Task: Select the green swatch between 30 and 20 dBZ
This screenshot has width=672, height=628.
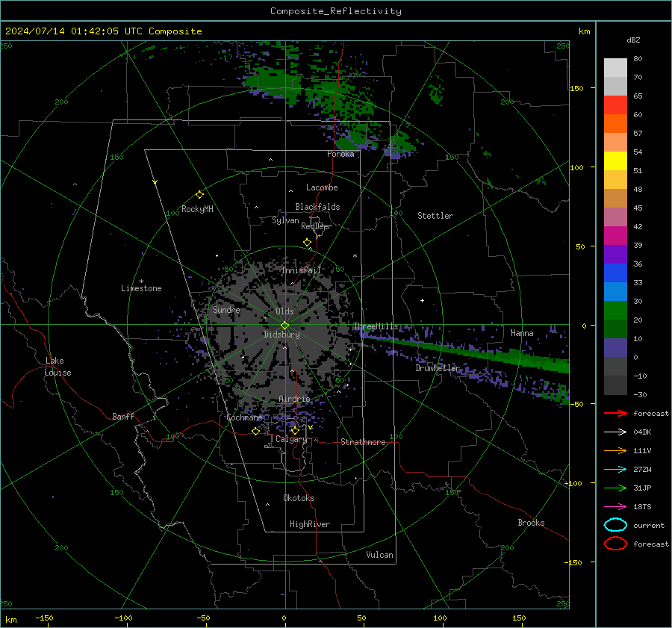Action: 615,311
